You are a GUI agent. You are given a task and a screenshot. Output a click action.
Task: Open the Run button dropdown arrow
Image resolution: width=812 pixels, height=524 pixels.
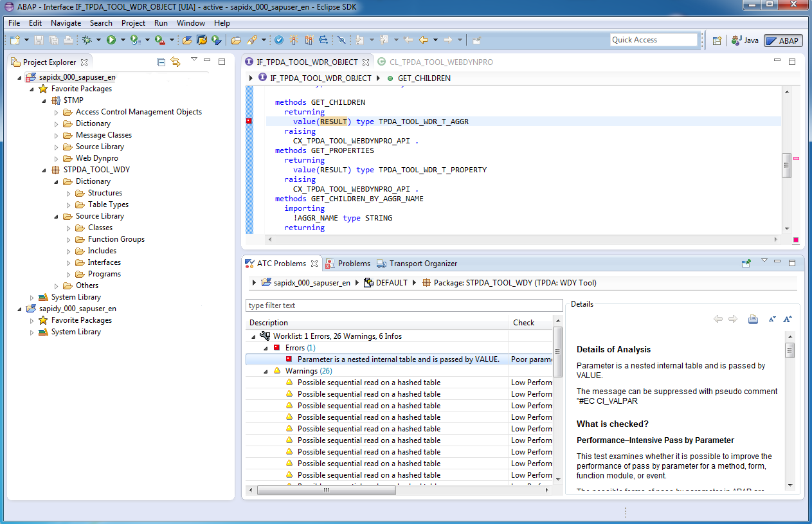pyautogui.click(x=122, y=40)
